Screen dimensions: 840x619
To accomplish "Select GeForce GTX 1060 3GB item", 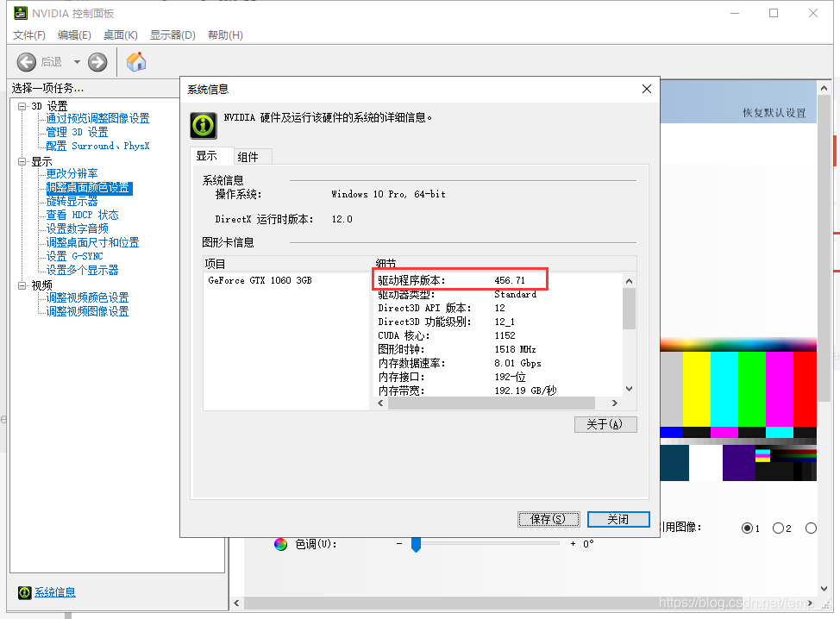I will click(x=260, y=280).
